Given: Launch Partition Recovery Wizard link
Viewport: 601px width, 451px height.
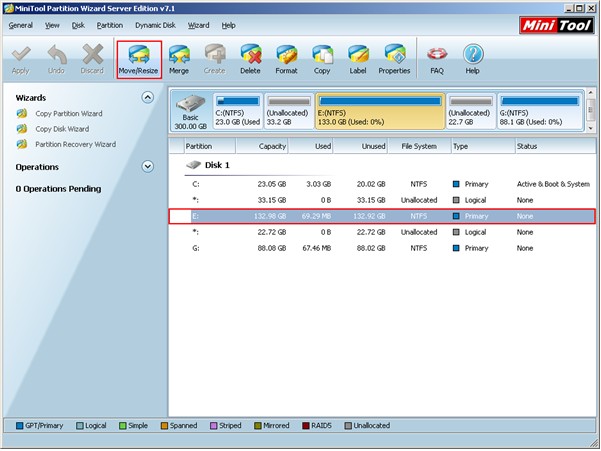Looking at the screenshot, I should pos(76,144).
